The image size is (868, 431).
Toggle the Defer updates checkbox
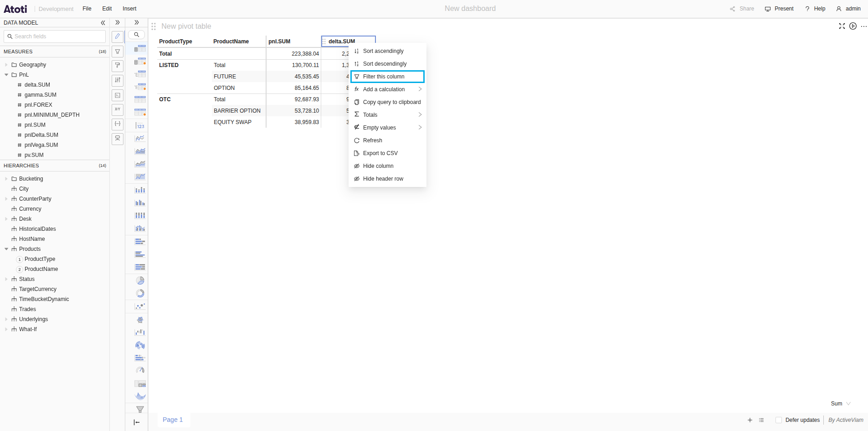(x=779, y=420)
